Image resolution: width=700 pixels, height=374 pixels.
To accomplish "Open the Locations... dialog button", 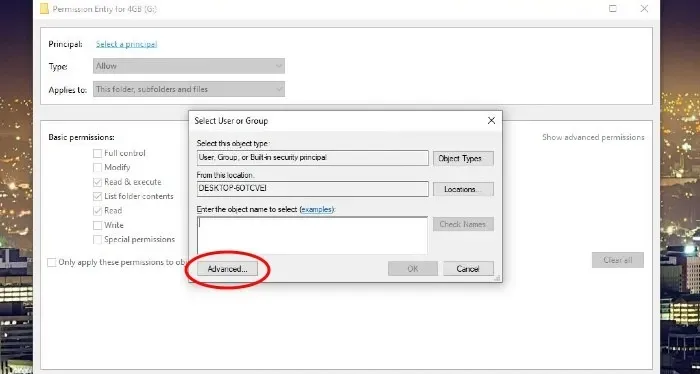I will point(463,189).
